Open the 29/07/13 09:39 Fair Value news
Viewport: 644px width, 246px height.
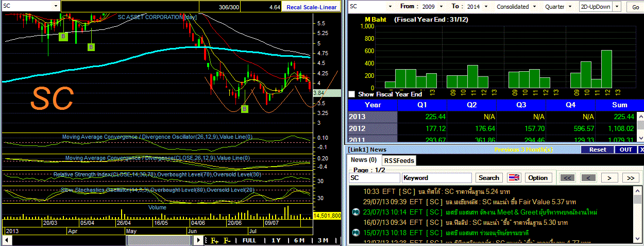point(469,202)
